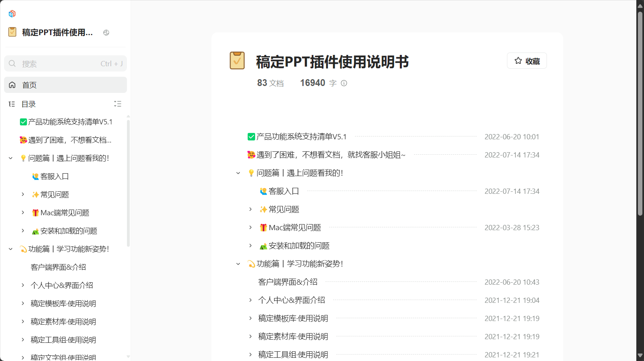Image resolution: width=644 pixels, height=361 pixels.
Task: Expand 个人中心&界面介绍 in sidebar
Action: 23,285
